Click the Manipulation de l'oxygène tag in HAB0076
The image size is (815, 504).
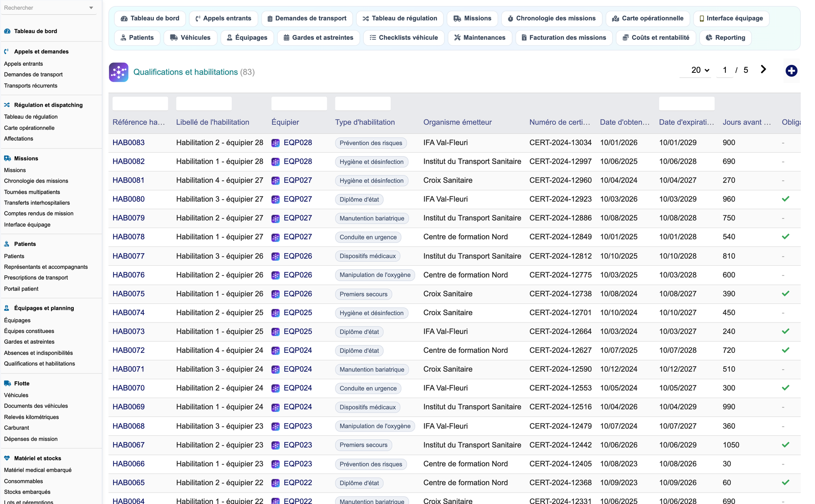375,275
